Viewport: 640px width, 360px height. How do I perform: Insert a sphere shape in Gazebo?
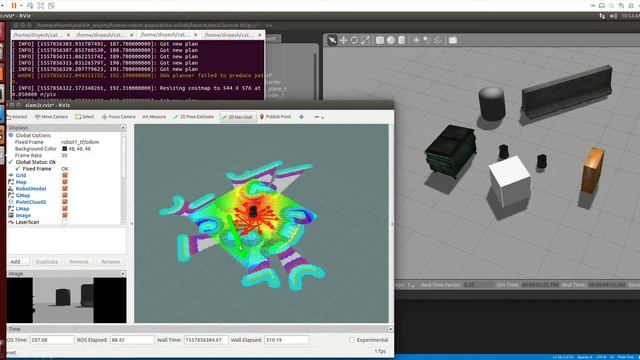point(391,40)
